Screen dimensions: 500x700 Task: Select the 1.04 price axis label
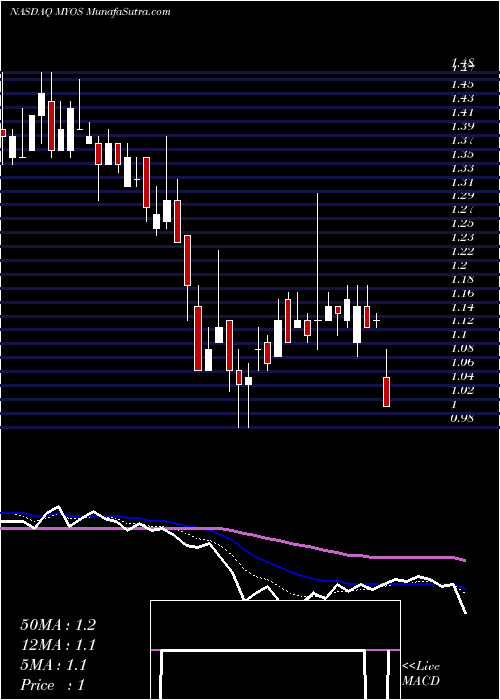(462, 377)
